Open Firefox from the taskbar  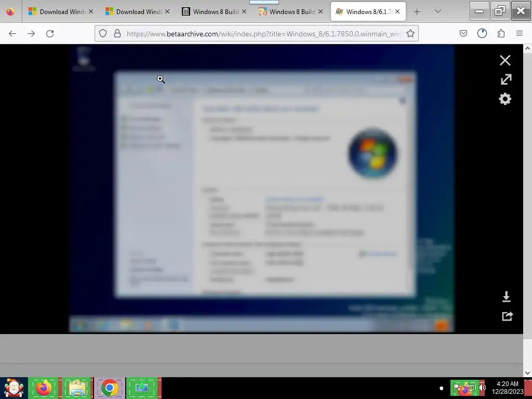click(x=44, y=388)
